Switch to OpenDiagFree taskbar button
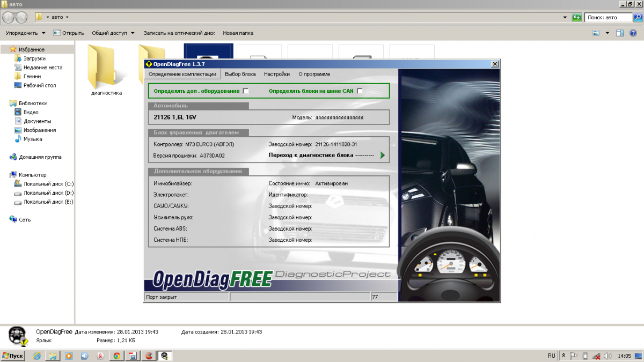 click(165, 356)
